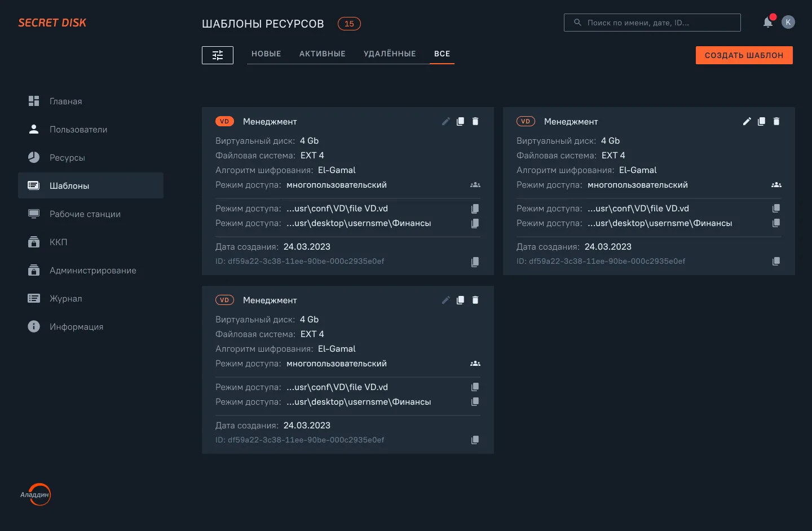
Task: Delete the first Менеджмент template card
Action: [475, 121]
